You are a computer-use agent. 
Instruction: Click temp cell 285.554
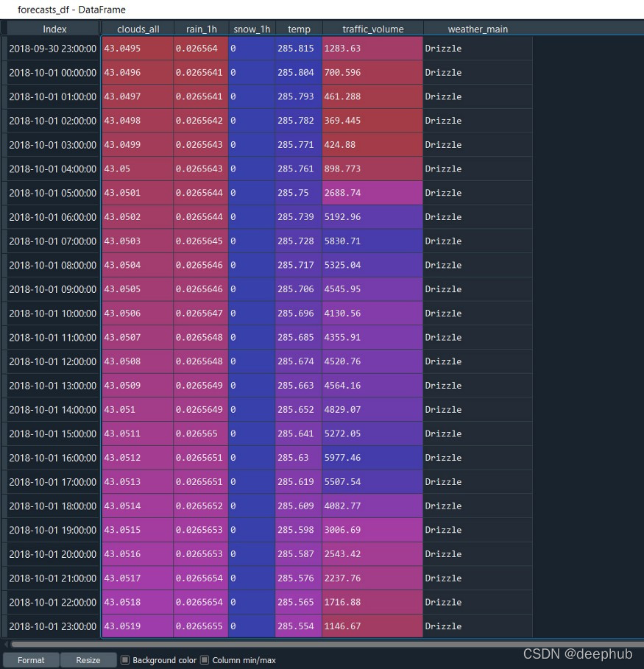299,626
